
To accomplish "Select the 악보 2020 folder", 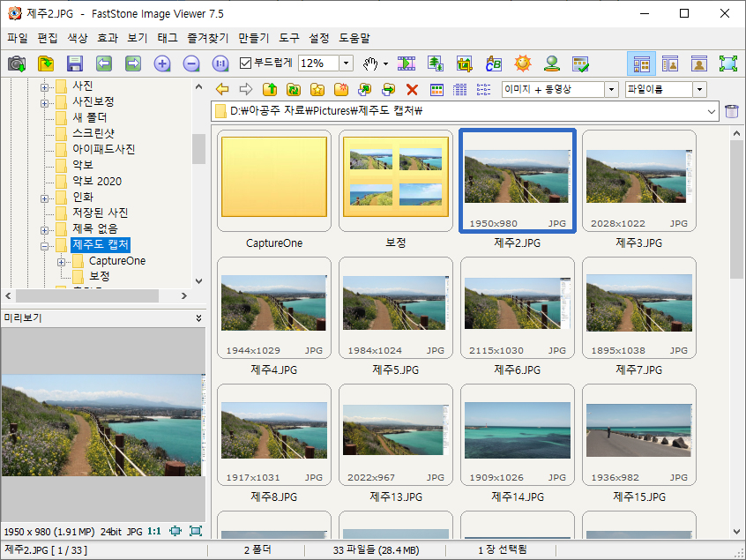I will pyautogui.click(x=97, y=181).
